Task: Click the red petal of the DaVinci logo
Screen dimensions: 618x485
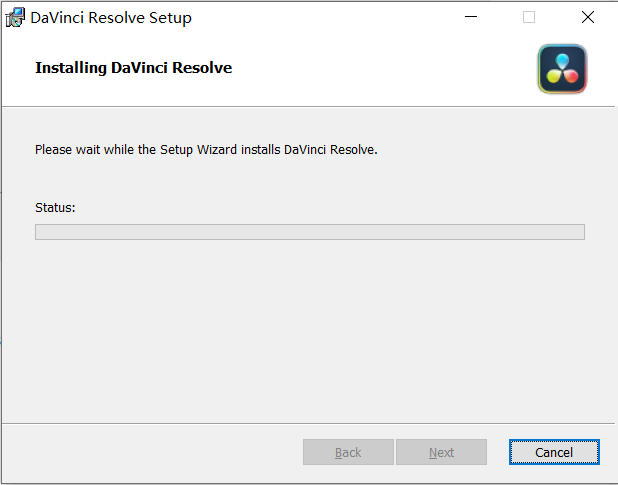Action: [x=571, y=76]
